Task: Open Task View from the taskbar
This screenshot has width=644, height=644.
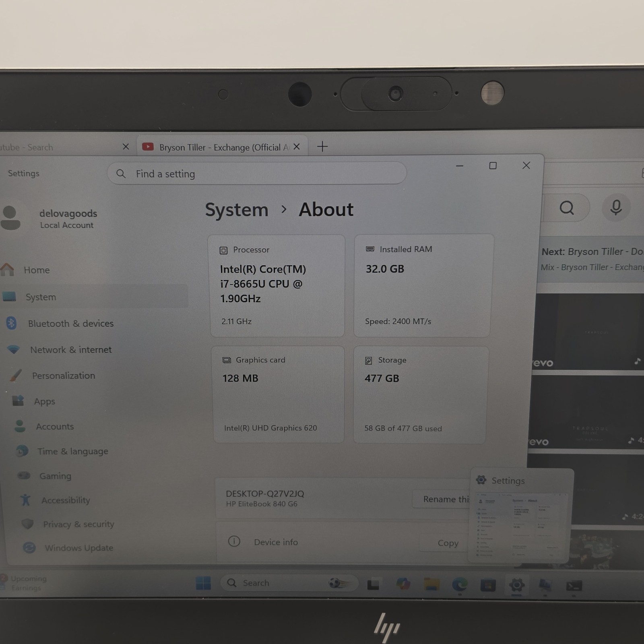Action: coord(373,584)
